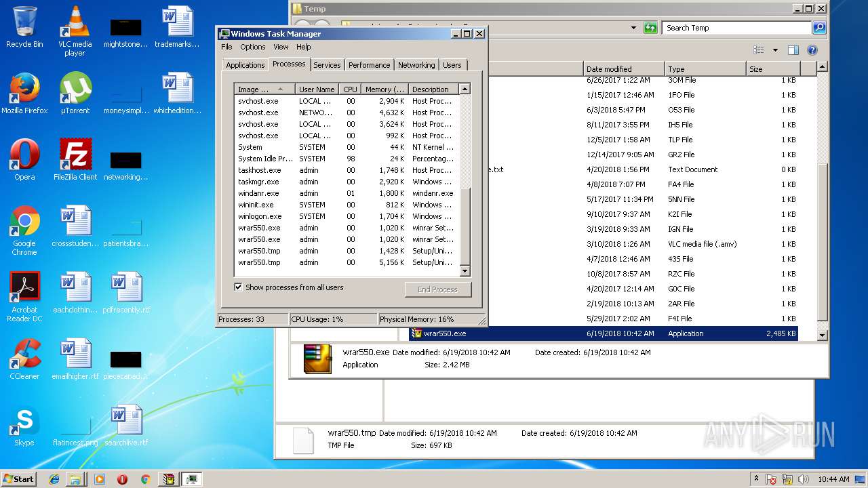Select the windanr.exe process row
Viewport: 868px width, 488px height.
(x=347, y=193)
